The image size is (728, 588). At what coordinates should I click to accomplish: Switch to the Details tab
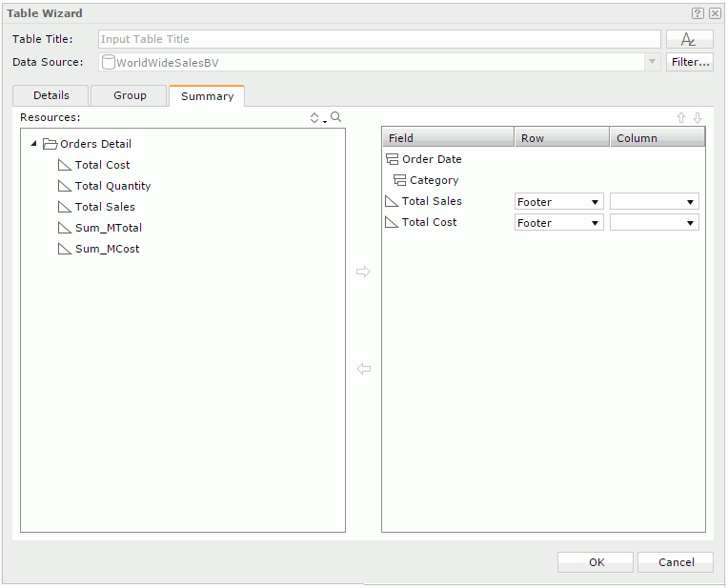coord(51,95)
